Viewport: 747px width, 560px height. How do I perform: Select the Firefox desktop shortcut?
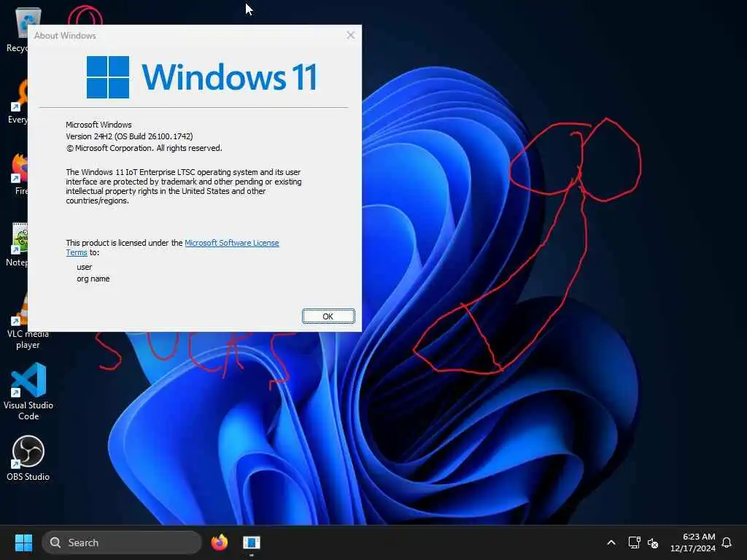point(19,174)
